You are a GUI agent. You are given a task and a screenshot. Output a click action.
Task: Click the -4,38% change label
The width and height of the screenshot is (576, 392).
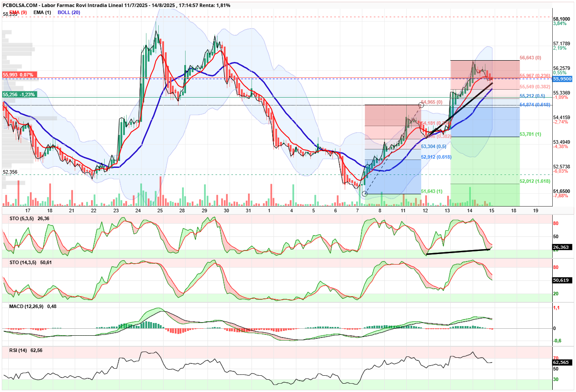tap(560, 146)
